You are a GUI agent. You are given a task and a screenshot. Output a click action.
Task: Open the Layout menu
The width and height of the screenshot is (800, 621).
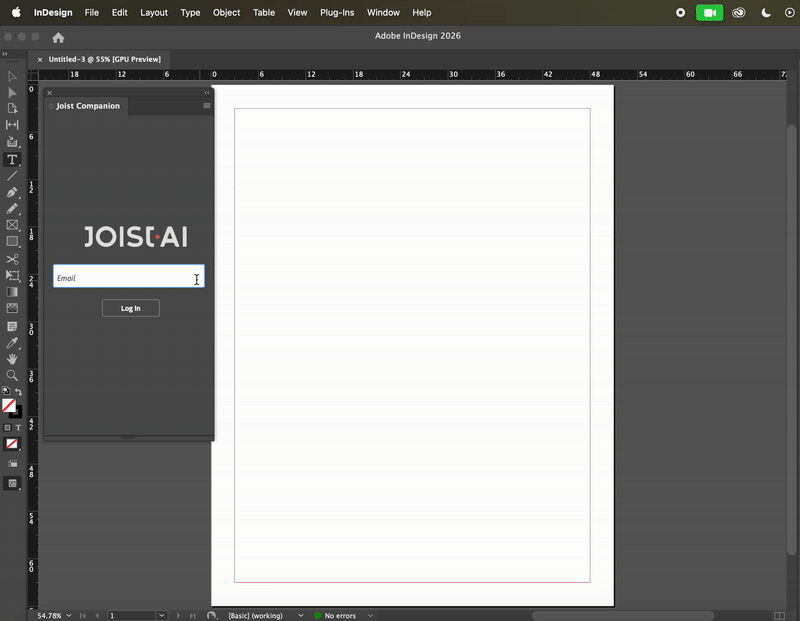(154, 13)
